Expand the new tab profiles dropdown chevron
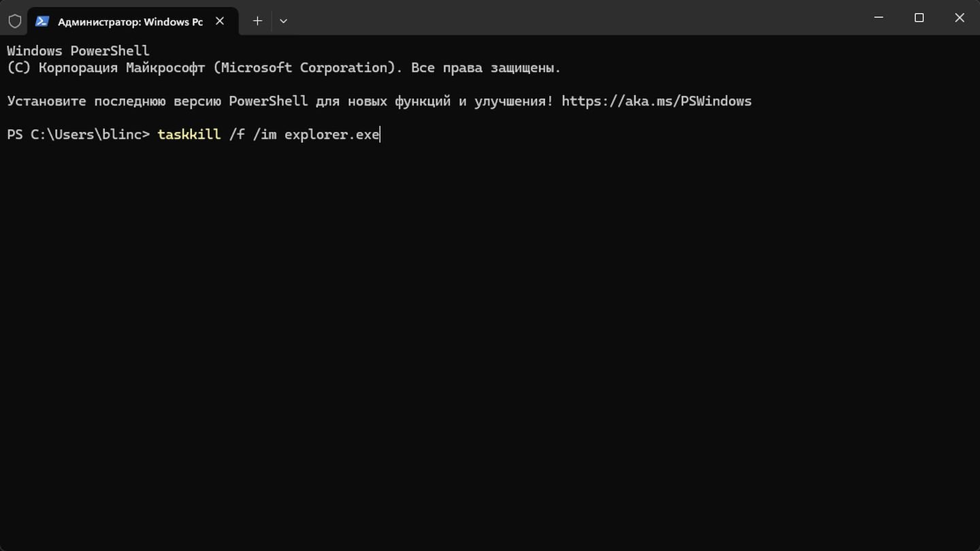The height and width of the screenshot is (551, 980). tap(283, 21)
